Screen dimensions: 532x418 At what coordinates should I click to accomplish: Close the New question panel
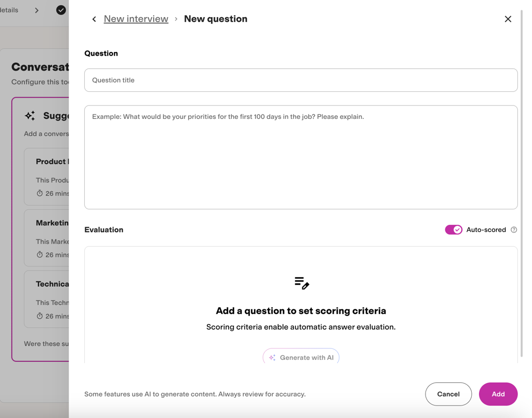pyautogui.click(x=508, y=19)
